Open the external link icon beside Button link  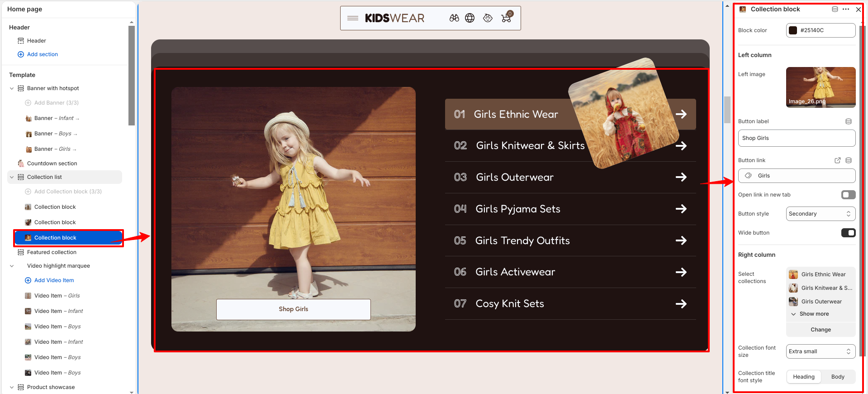pyautogui.click(x=838, y=160)
